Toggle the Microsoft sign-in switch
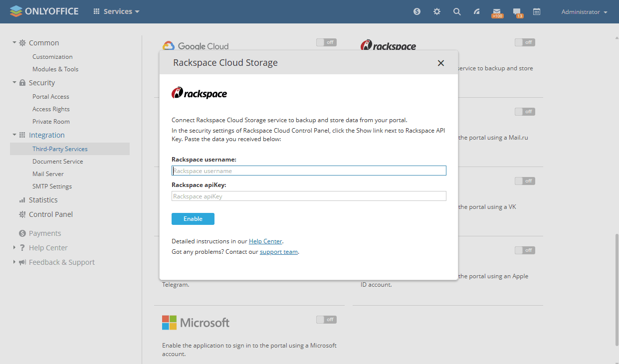The height and width of the screenshot is (364, 619). point(326,320)
